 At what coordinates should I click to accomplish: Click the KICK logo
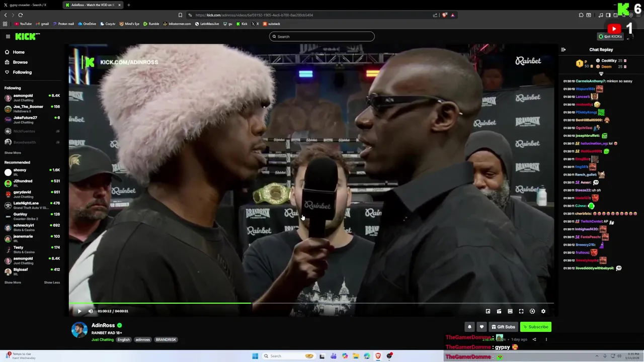click(x=27, y=37)
